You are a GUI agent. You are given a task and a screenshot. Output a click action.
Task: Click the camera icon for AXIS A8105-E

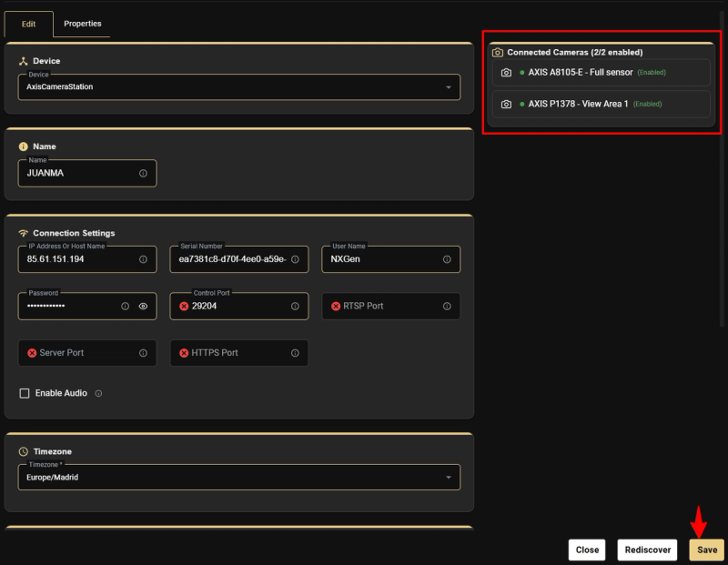pyautogui.click(x=506, y=73)
